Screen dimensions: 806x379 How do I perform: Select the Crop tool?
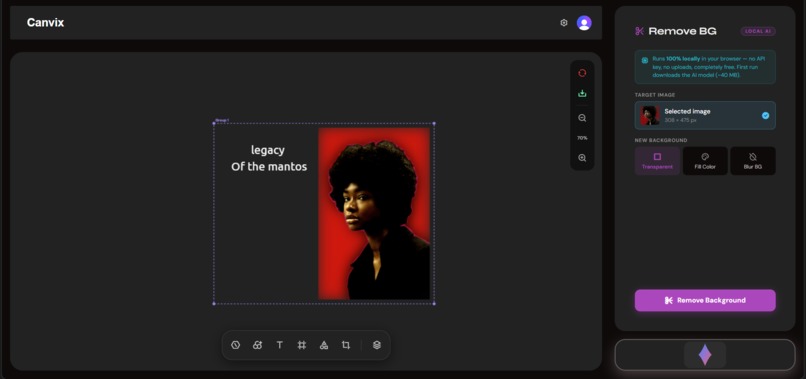(346, 345)
